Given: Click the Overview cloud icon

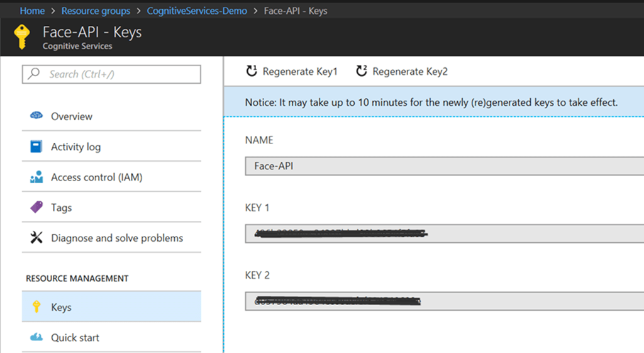Looking at the screenshot, I should click(x=36, y=116).
